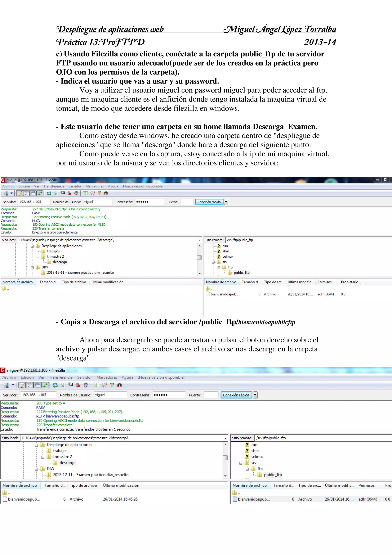Cancel current operation in lower FileZilla toolbar
Screen dimensions: 392x555
point(71,385)
